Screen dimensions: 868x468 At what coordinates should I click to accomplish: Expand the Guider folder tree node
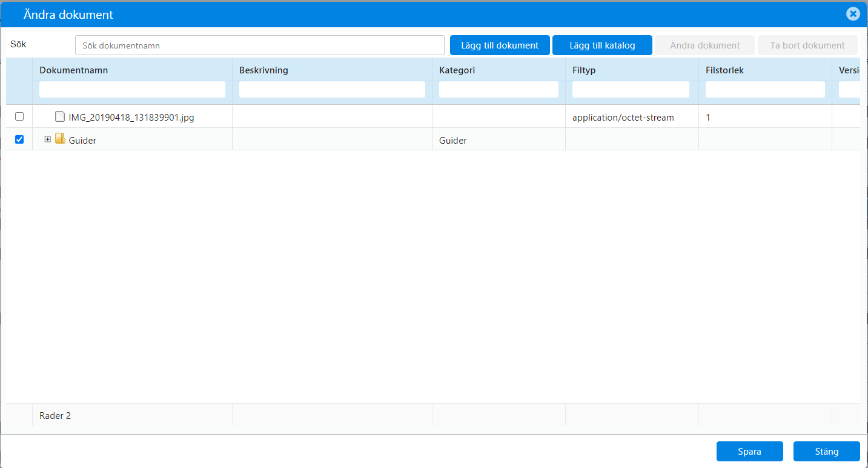(48, 139)
